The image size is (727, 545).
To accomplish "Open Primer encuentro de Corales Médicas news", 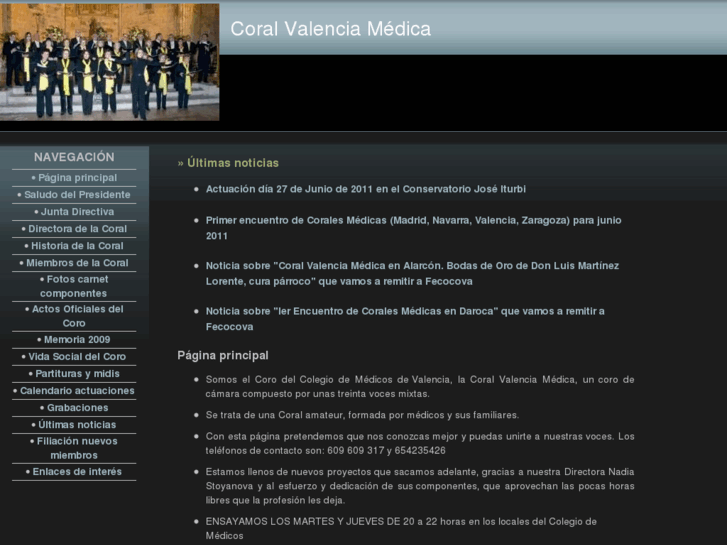I will 414,228.
